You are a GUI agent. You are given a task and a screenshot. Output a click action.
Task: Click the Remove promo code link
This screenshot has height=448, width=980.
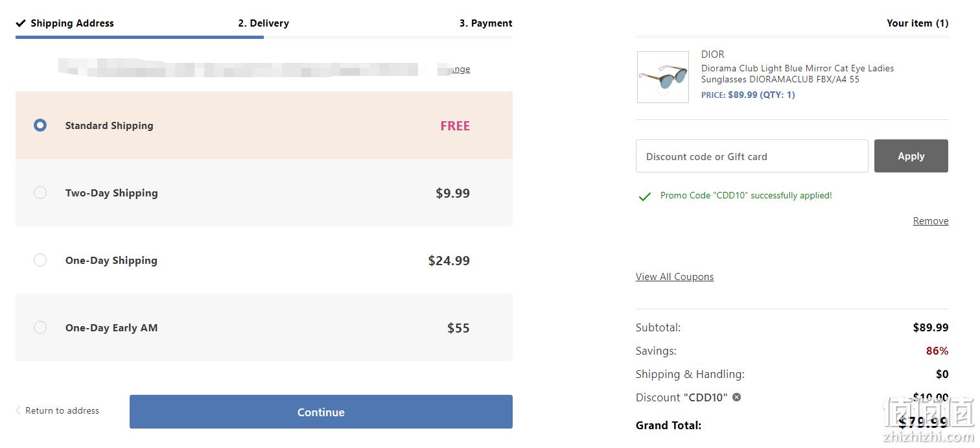(x=931, y=221)
